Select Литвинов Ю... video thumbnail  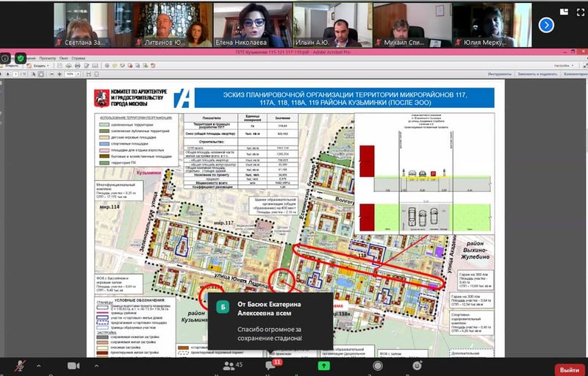173,25
